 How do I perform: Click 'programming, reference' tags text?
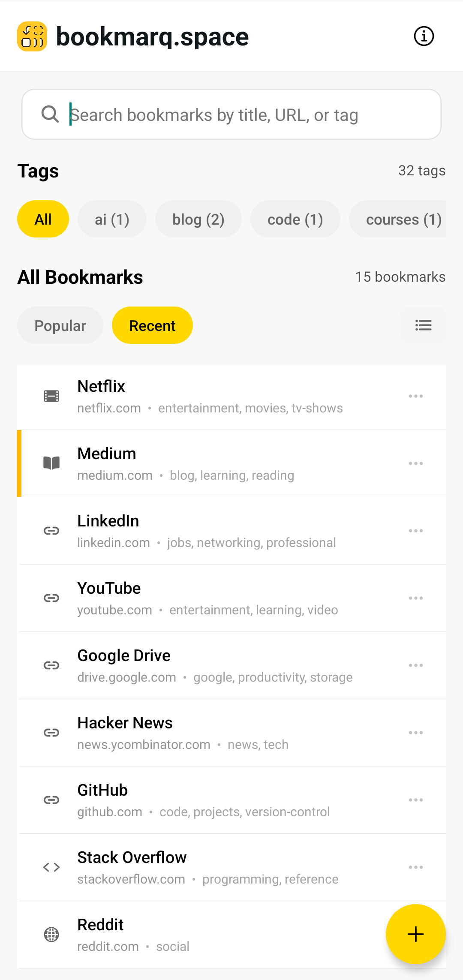click(x=271, y=879)
